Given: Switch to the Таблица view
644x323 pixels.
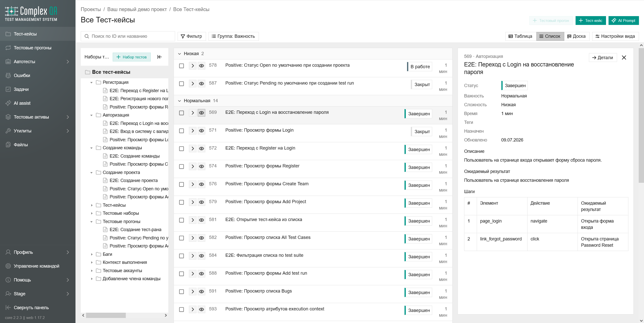Looking at the screenshot, I should [520, 36].
